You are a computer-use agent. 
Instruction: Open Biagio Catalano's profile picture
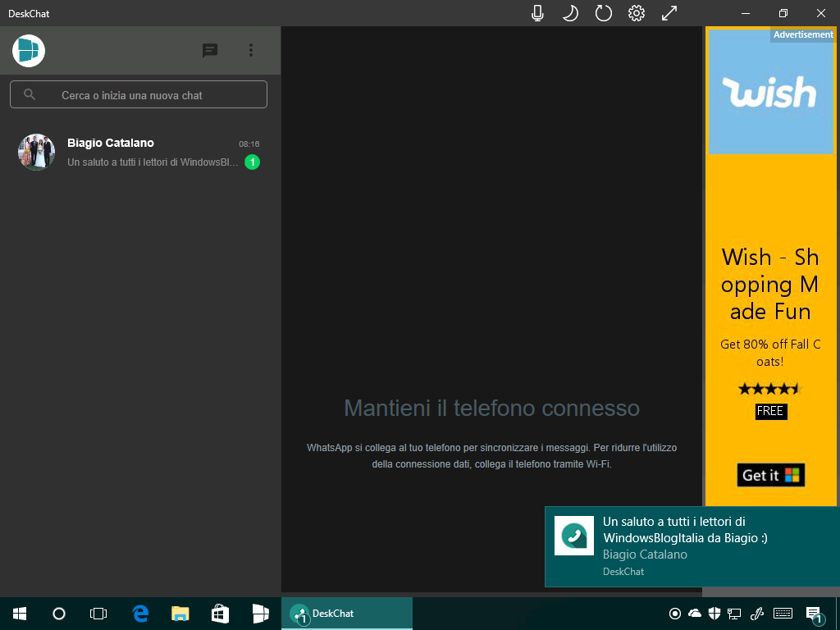36,152
